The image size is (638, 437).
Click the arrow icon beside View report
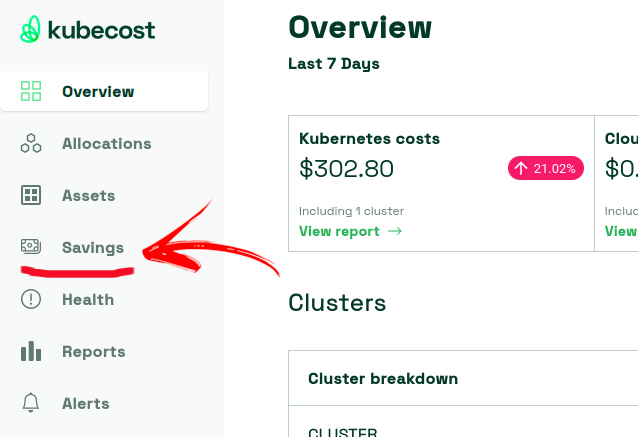click(395, 231)
